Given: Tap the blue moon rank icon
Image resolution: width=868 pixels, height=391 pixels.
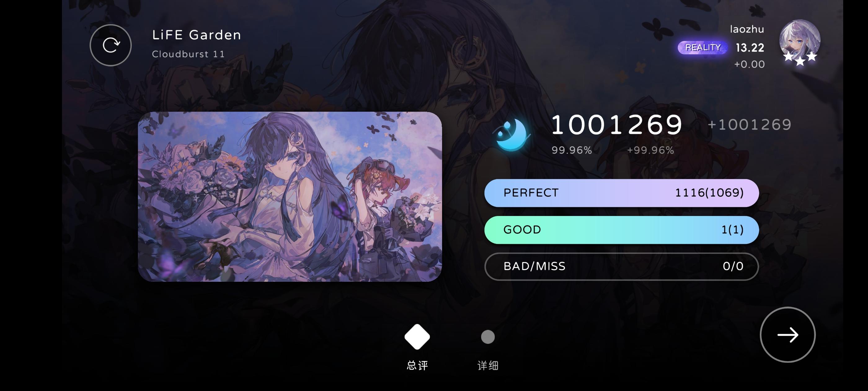Looking at the screenshot, I should click(511, 135).
